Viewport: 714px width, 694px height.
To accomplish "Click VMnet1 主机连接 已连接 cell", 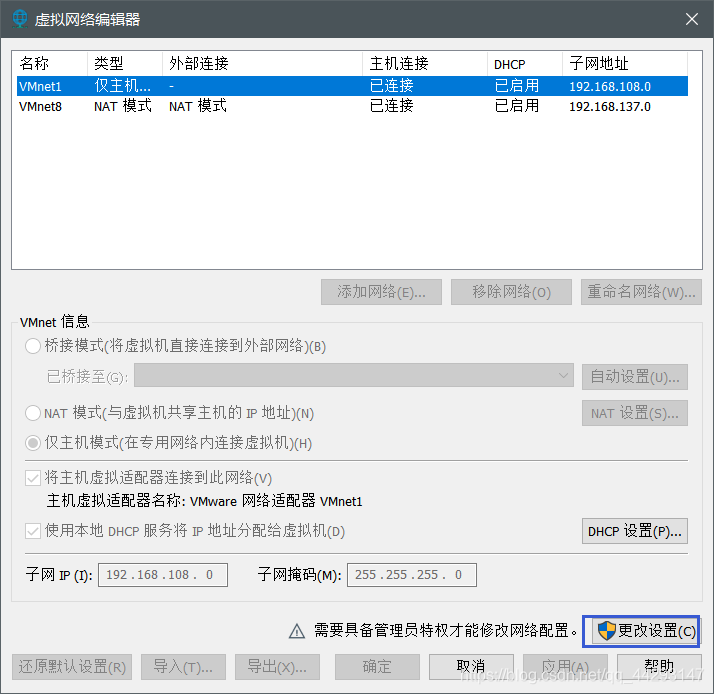I will (391, 86).
